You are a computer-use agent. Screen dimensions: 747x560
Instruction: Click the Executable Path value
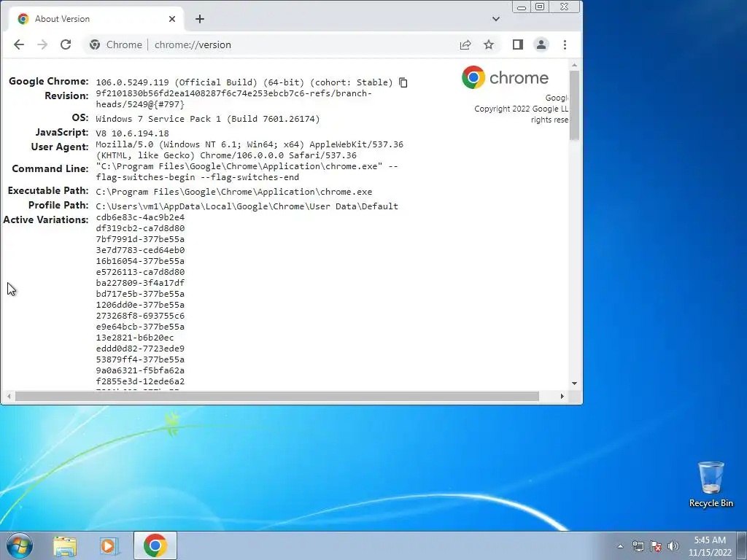234,192
